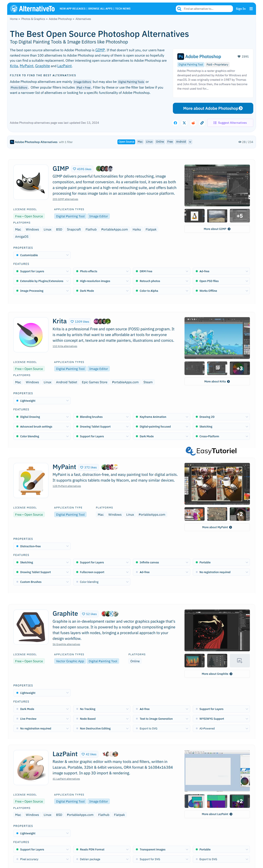Like Graphite with heart 52 likes
Image resolution: width=263 pixels, height=868 pixels.
tap(89, 614)
